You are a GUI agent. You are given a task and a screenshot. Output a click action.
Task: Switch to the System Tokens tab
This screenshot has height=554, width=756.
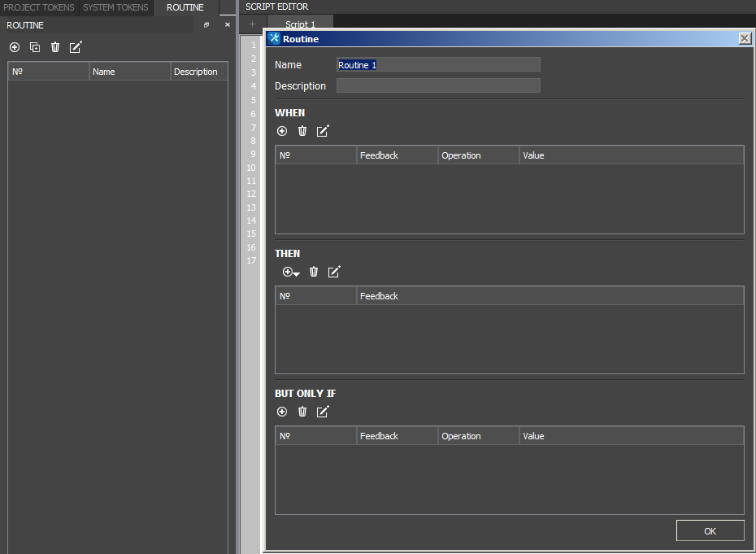pos(115,7)
